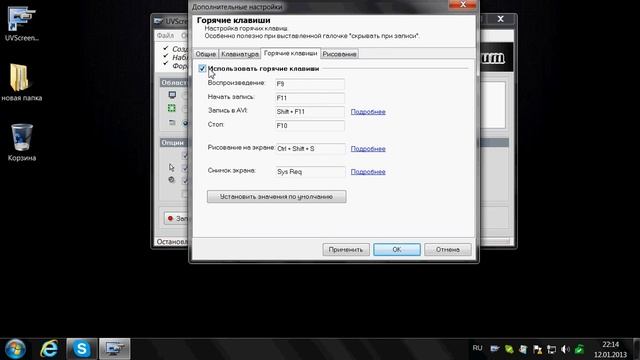Open Подробнее link for Снимок экрана
The height and width of the screenshot is (360, 640).
[x=368, y=172]
